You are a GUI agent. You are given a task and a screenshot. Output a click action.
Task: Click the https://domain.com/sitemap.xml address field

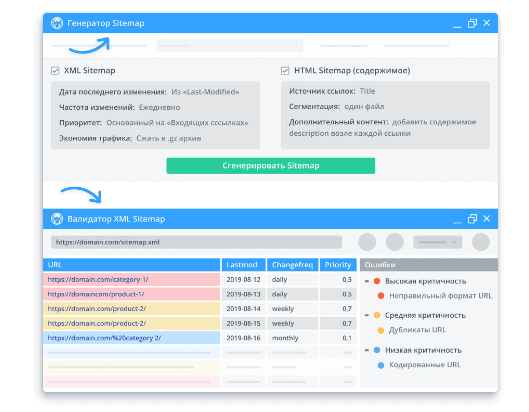(196, 242)
